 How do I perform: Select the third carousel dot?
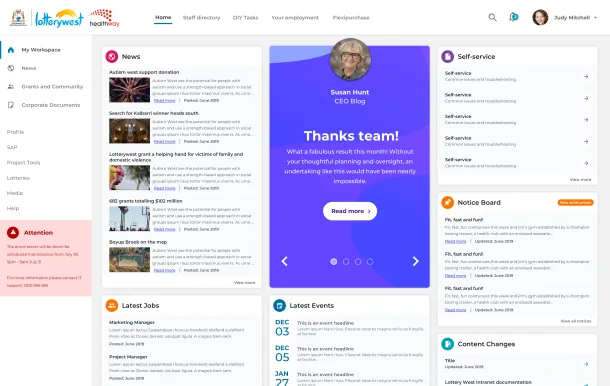(358, 261)
